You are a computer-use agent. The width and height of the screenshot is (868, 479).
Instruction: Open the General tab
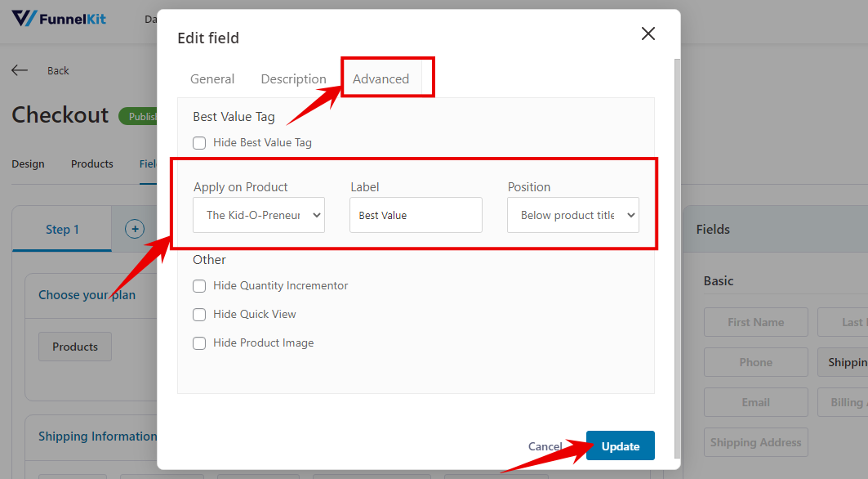[212, 78]
